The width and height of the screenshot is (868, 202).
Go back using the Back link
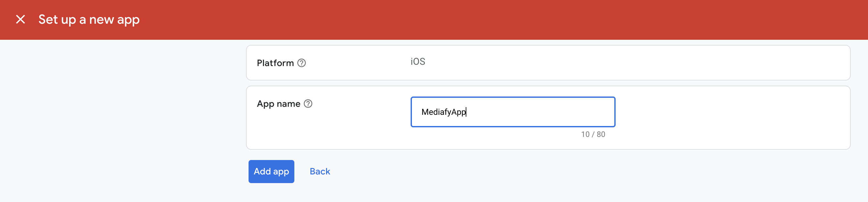click(319, 172)
